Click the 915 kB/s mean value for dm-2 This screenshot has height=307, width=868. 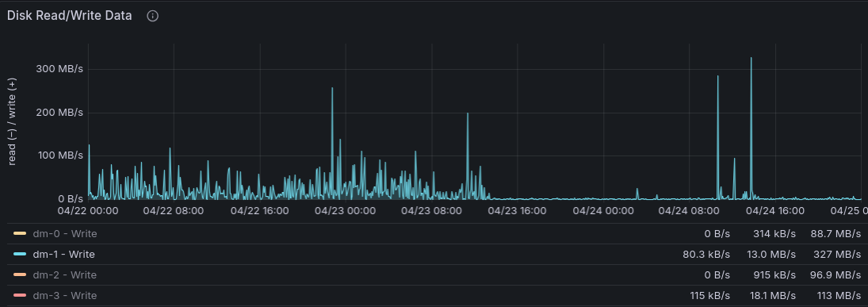coord(774,274)
